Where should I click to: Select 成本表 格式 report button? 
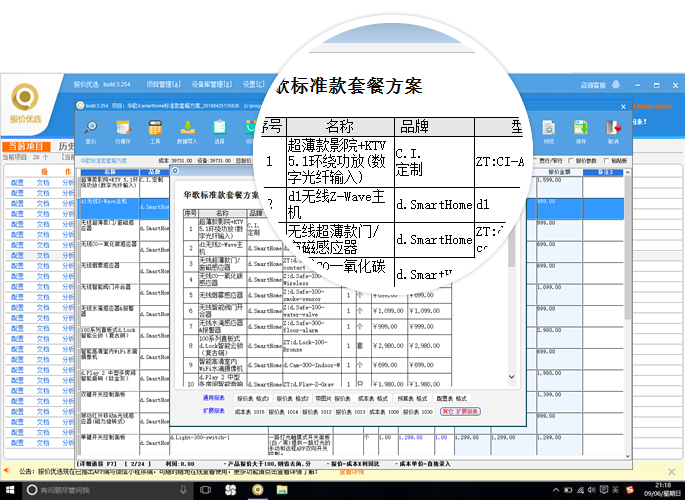pyautogui.click(x=373, y=398)
